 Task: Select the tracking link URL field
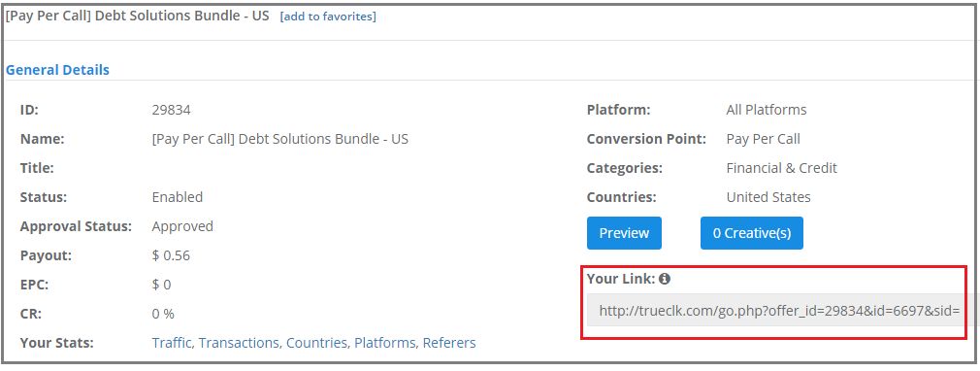tap(779, 311)
